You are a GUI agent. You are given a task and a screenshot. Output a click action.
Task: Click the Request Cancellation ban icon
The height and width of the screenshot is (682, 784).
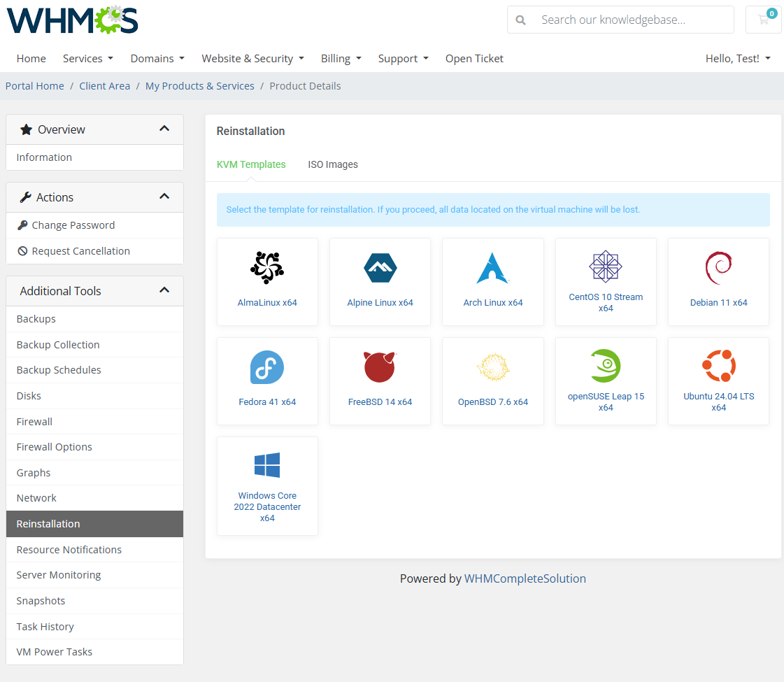click(x=22, y=251)
